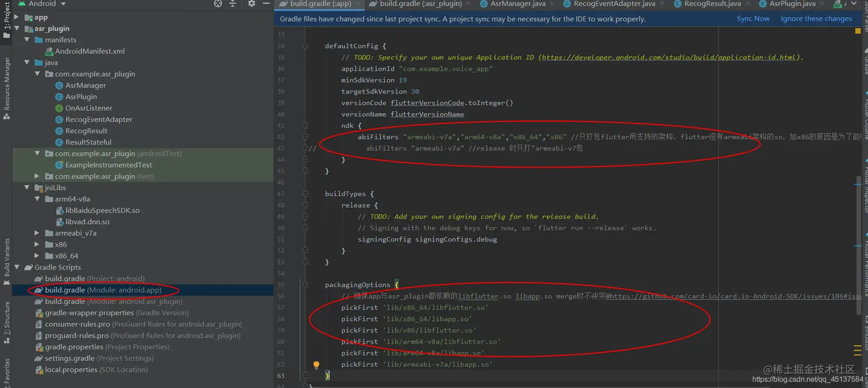Collapse the arm64-v8a folder
This screenshot has height=388, width=868.
(37, 199)
